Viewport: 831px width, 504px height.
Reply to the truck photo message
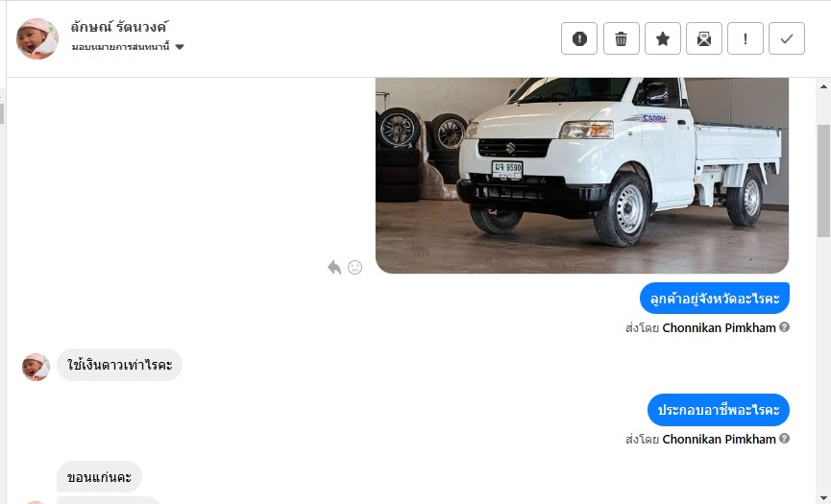click(x=334, y=267)
